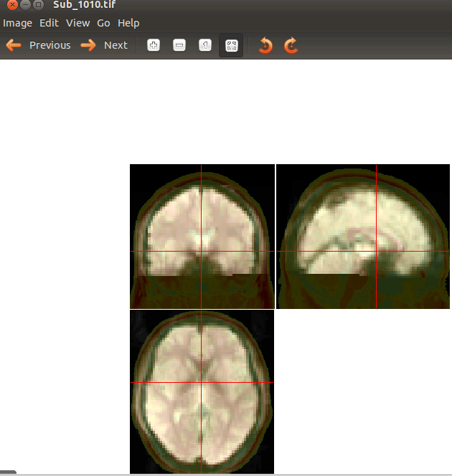Viewport: 452px width, 476px height.
Task: Zoom out with the minus icon
Action: (x=179, y=46)
